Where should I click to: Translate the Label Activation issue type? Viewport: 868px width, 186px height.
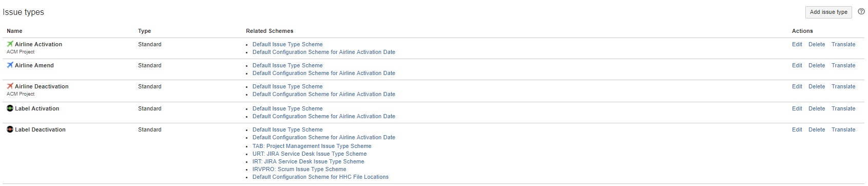(843, 109)
